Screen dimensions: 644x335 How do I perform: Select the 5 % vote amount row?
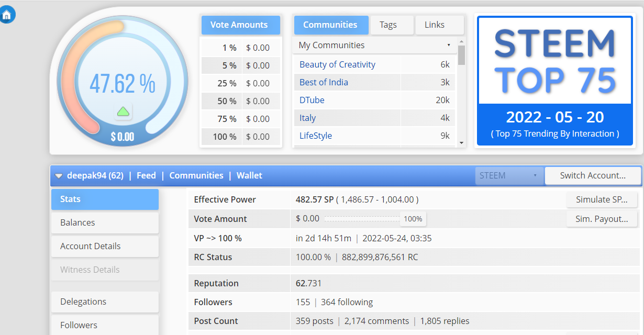[241, 65]
